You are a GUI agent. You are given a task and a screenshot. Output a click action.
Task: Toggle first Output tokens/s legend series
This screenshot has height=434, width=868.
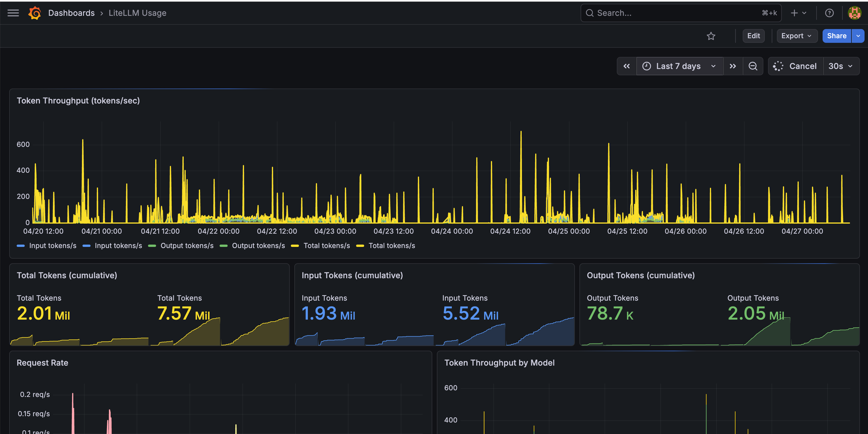[x=181, y=246]
